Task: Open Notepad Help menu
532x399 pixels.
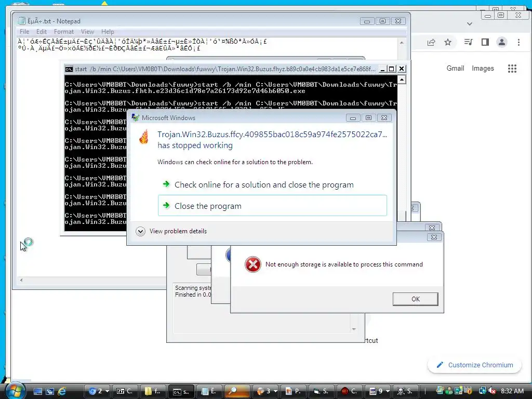Action: (x=108, y=32)
